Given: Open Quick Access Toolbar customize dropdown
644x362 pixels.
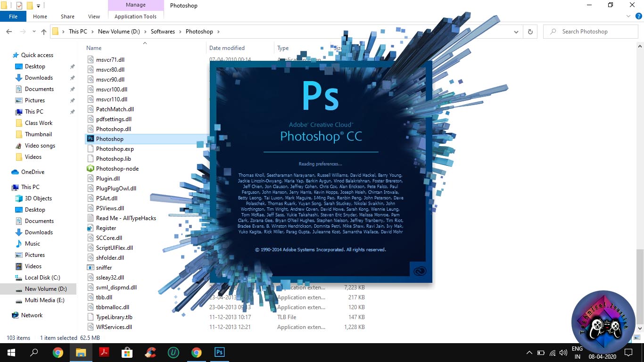Looking at the screenshot, I should (x=39, y=6).
